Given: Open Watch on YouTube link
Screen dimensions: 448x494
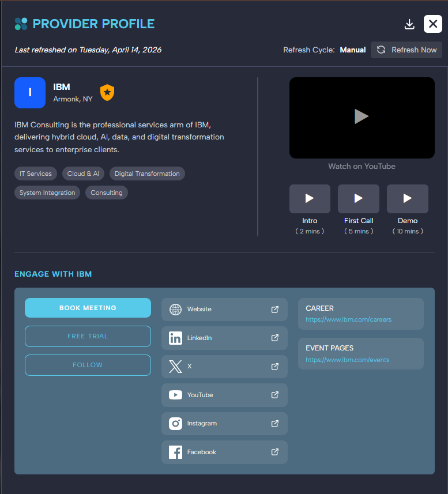Looking at the screenshot, I should point(362,167).
